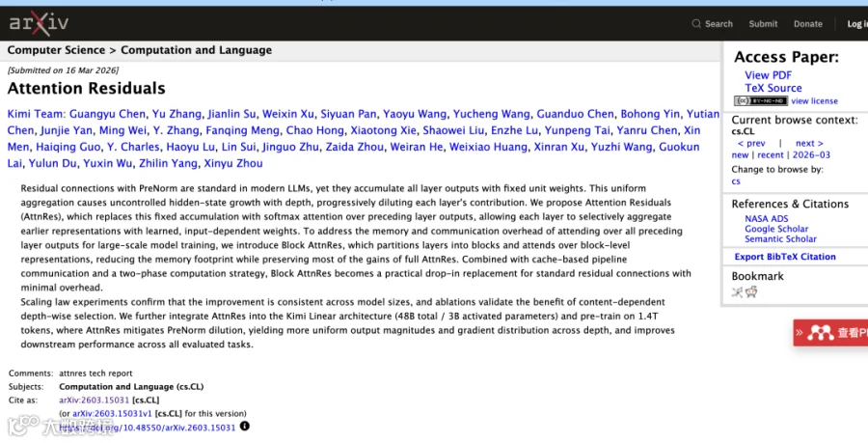
Task: Open author Junjie Yan's papers
Action: 67,130
